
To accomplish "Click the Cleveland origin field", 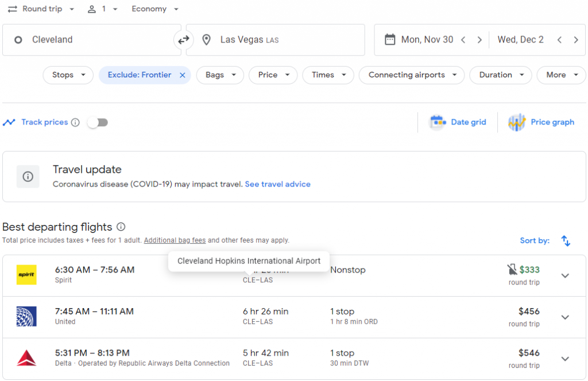I will (x=92, y=40).
